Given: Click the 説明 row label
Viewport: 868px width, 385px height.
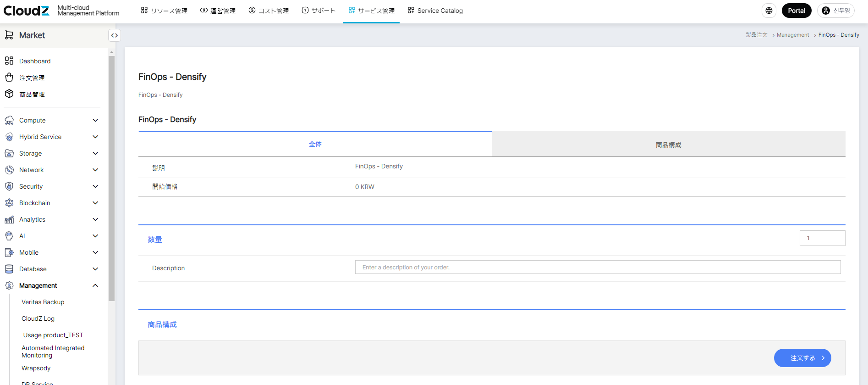Looking at the screenshot, I should (x=159, y=168).
